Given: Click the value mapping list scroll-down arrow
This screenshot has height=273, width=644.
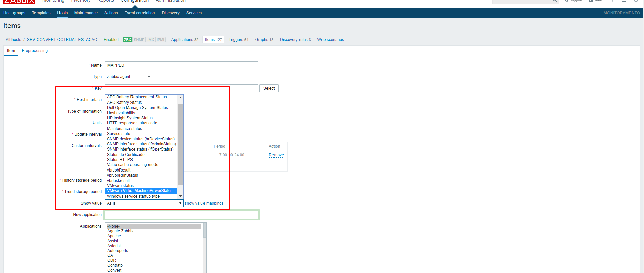Looking at the screenshot, I should (x=181, y=196).
